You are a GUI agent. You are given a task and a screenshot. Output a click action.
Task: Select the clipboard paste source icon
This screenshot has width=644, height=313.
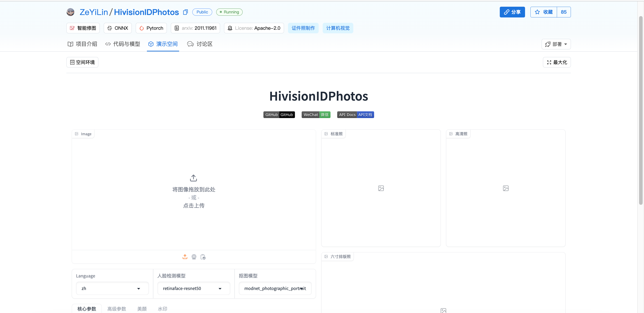coord(203,257)
